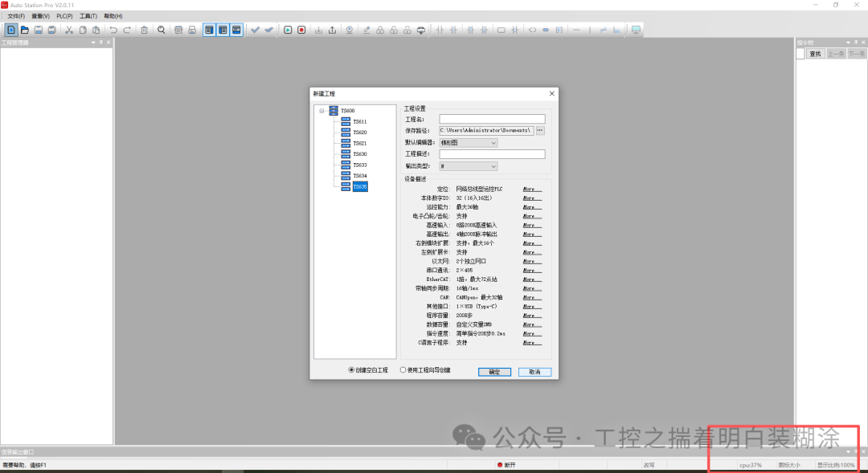Click the More link for EtherCAT row
The width and height of the screenshot is (868, 473).
tap(532, 279)
